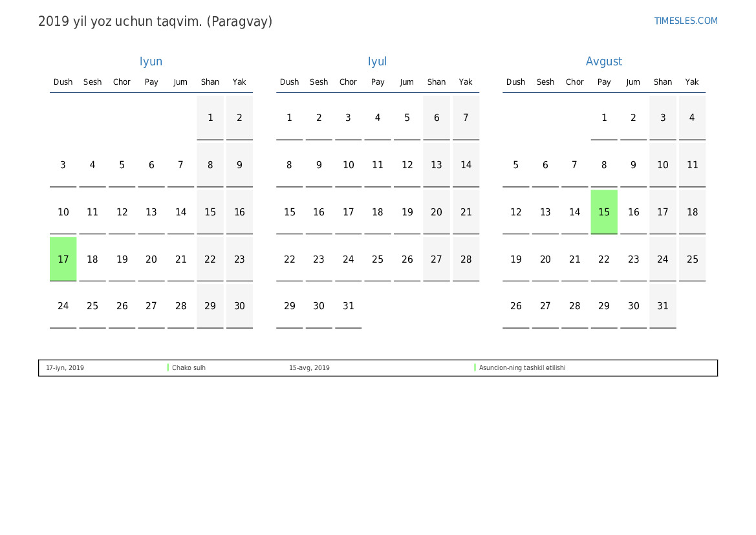Click the 17-iyn, 2019 legend date
Image resolution: width=756 pixels, height=535 pixels.
tap(65, 368)
